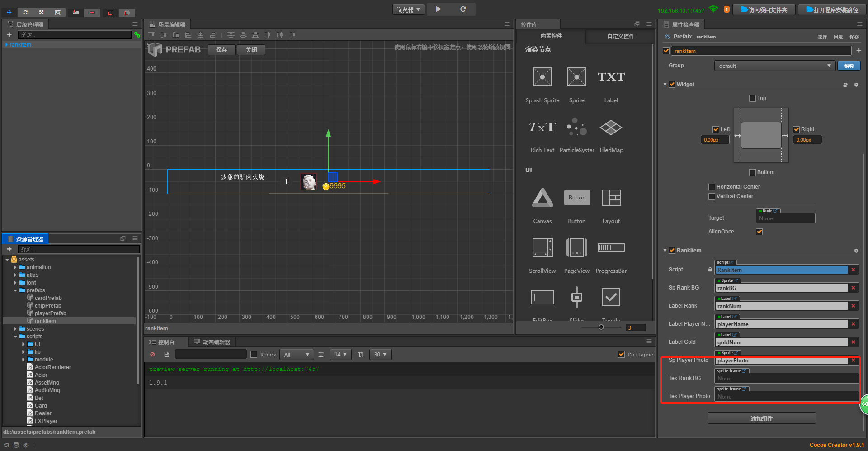868x451 pixels.
Task: Collapse the RankItem component section
Action: click(x=665, y=251)
